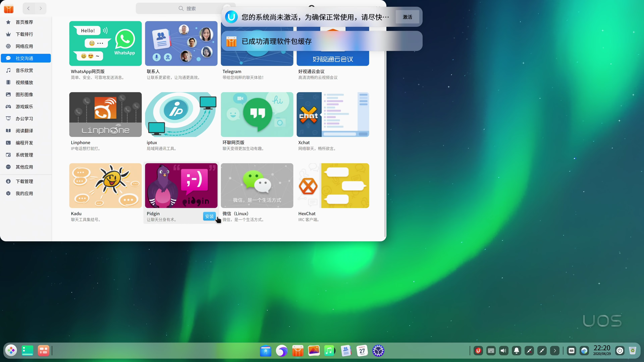
Task: Expand the tray with the arrow icon
Action: 555,351
